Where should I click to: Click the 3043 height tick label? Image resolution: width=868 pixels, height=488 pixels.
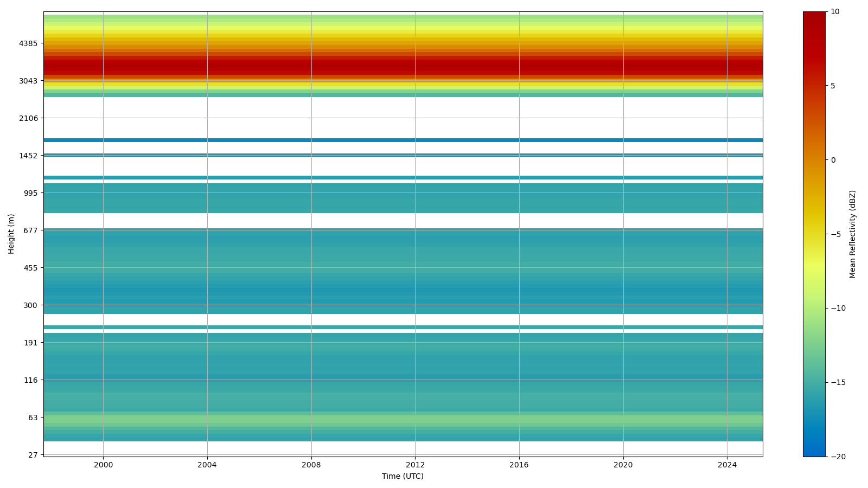pyautogui.click(x=29, y=81)
